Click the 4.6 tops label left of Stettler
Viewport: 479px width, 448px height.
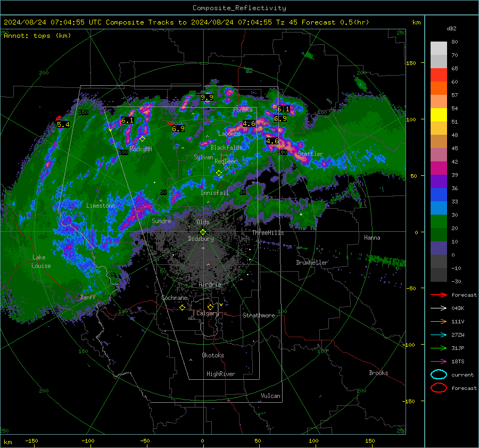[272, 141]
